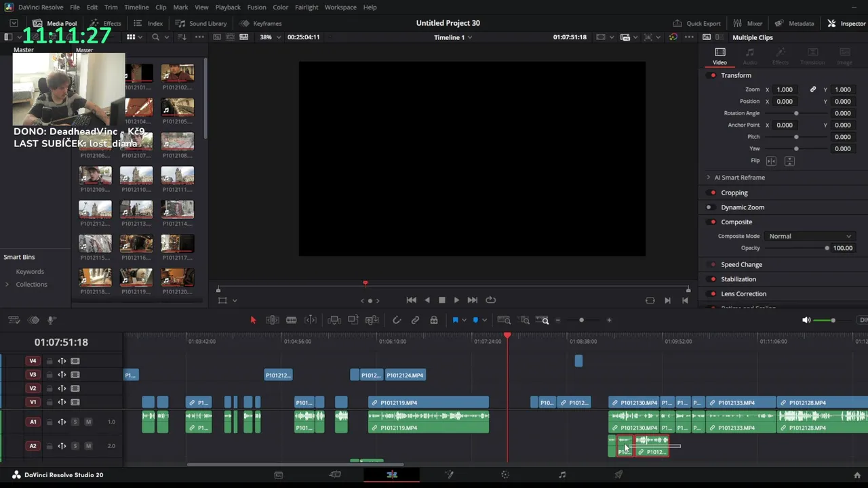Open the marker color dropdown arrow
868x488 pixels.
pyautogui.click(x=484, y=321)
